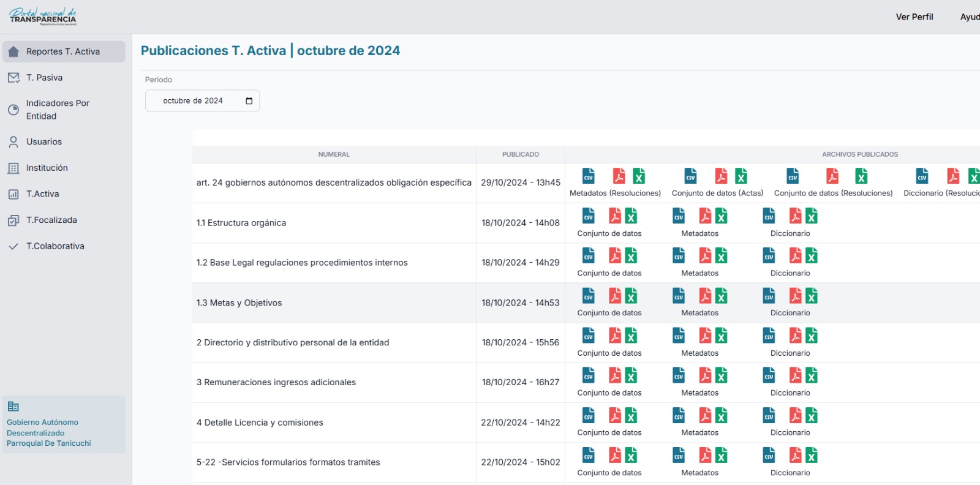Viewport: 980px width, 485px height.
Task: Open Indicadores Por Entidad page
Action: click(x=58, y=110)
